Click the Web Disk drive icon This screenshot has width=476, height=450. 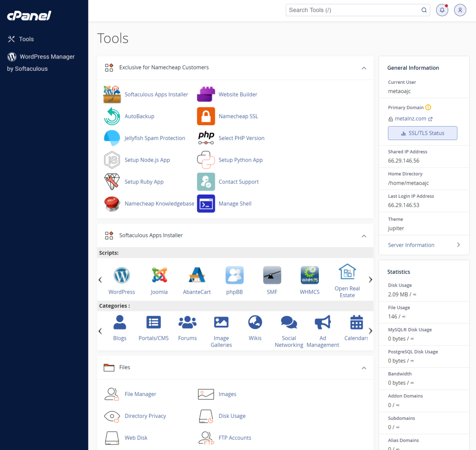(x=112, y=438)
